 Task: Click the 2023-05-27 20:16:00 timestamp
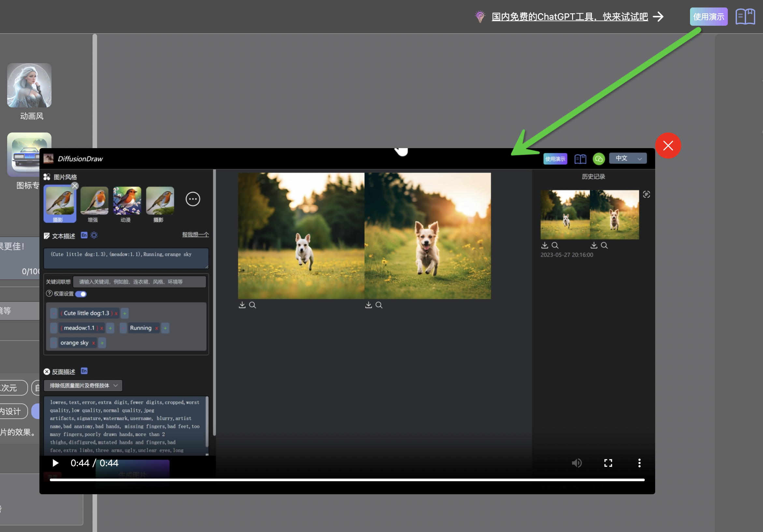567,255
